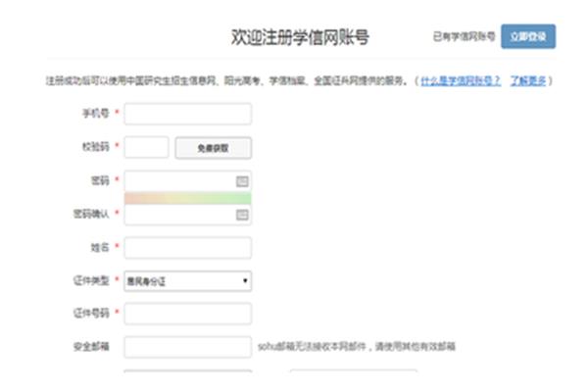The image size is (588, 392).
Task: Click the password strength color bar
Action: pos(188,198)
